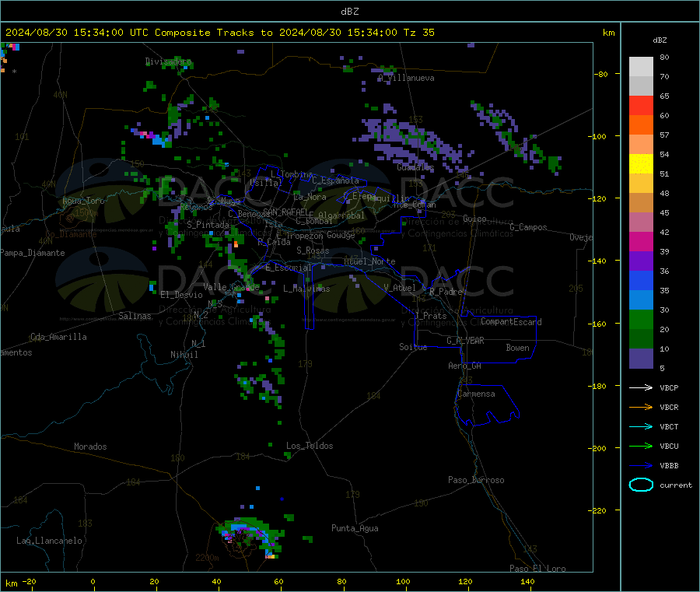The height and width of the screenshot is (592, 700).
Task: Click the E_Escorial map label
Action: pos(288,268)
